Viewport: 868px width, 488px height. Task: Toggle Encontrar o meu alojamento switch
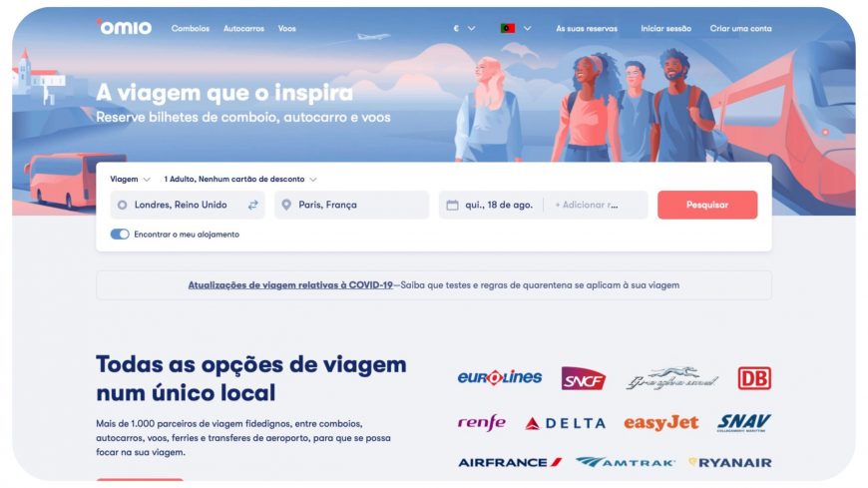click(120, 235)
